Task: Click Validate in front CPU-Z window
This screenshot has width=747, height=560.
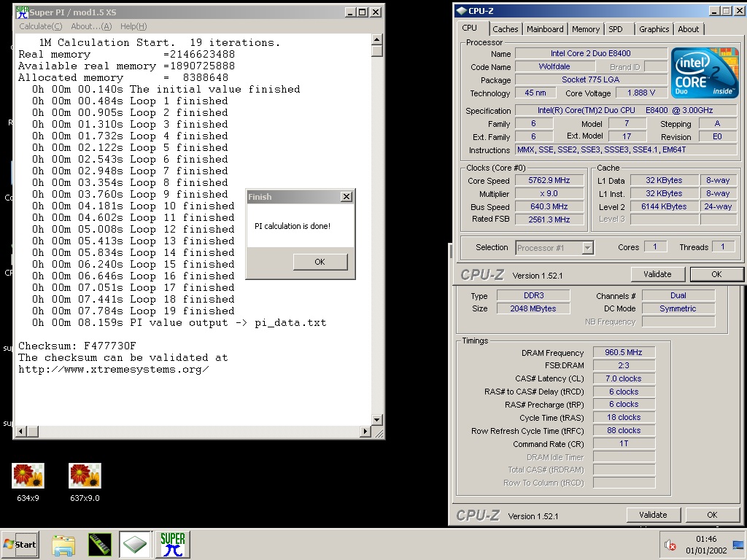Action: coord(657,274)
